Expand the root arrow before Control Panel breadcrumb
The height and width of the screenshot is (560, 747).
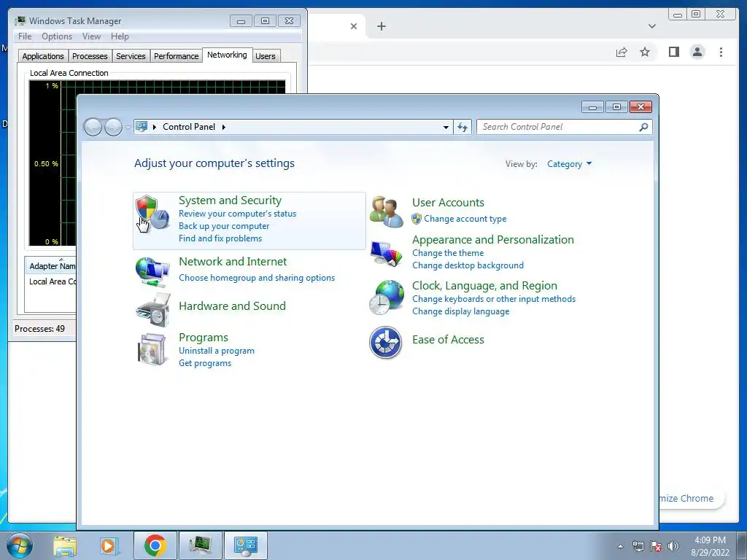click(x=155, y=127)
